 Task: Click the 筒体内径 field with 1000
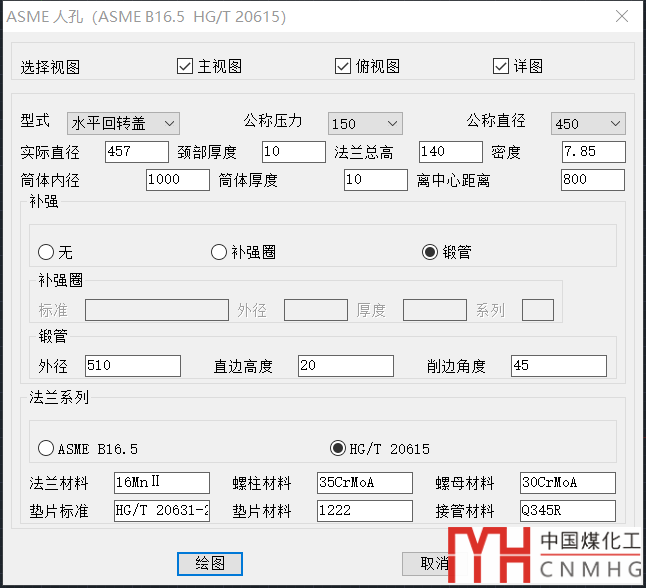click(178, 180)
